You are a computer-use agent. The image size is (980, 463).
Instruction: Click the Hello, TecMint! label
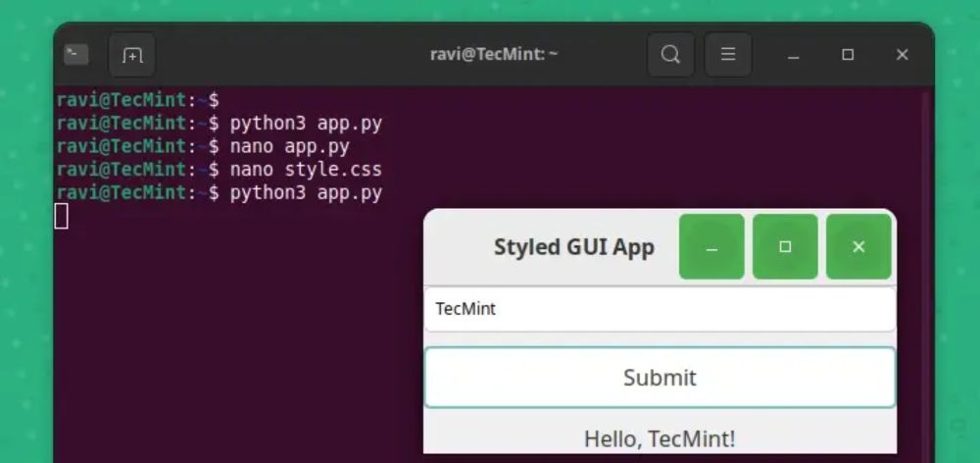coord(660,439)
